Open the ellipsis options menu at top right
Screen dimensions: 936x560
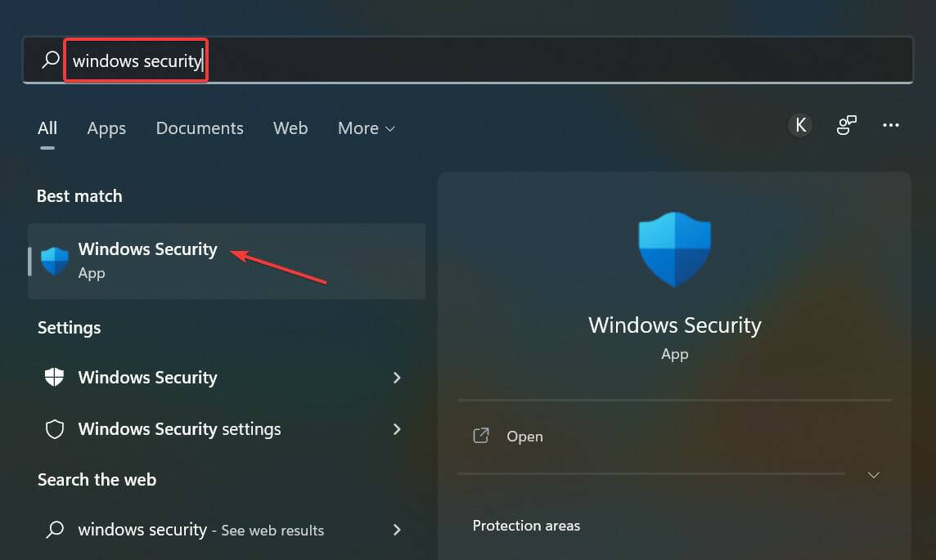point(891,124)
